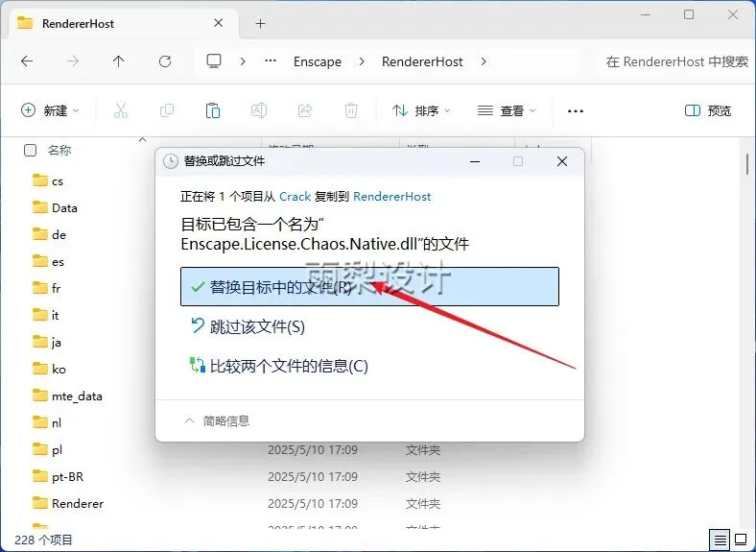Close the 替换或跳过文件 dialog
The height and width of the screenshot is (552, 756).
[x=561, y=161]
